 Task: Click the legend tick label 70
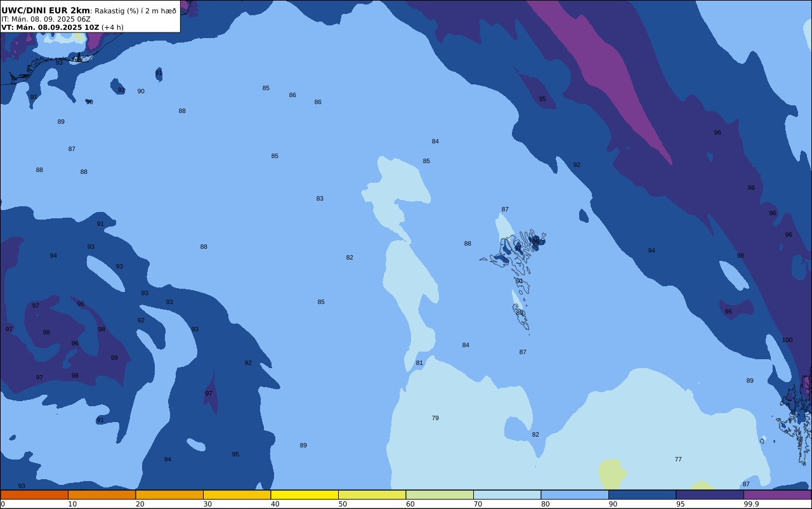[x=478, y=504]
